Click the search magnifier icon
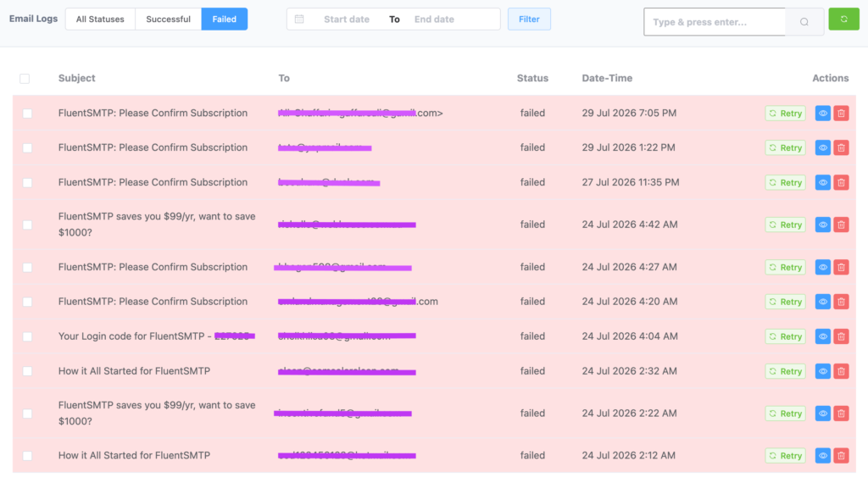The height and width of the screenshot is (483, 868). tap(804, 22)
